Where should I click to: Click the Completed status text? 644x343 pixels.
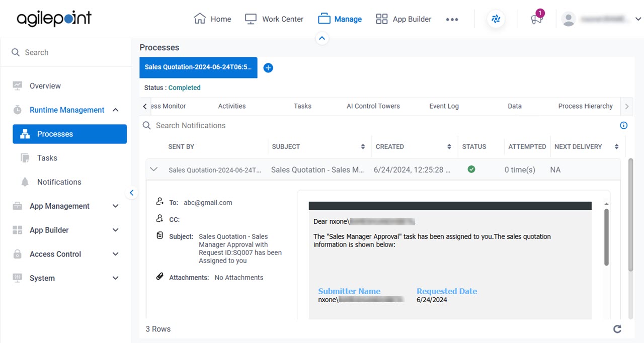pyautogui.click(x=184, y=88)
